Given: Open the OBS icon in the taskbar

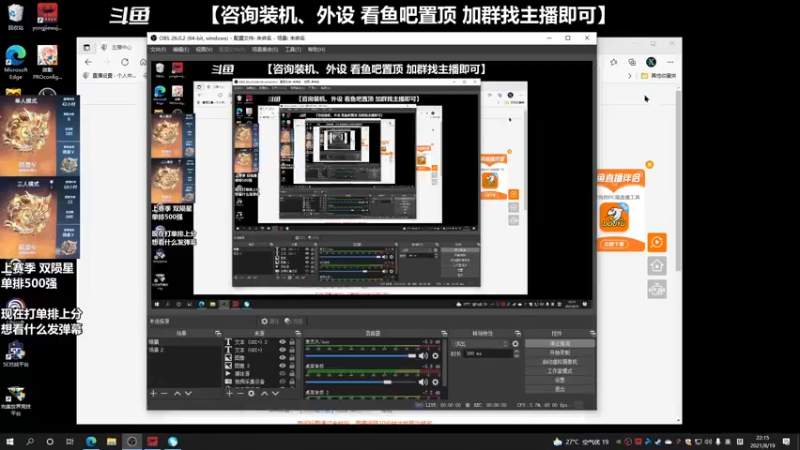Looking at the screenshot, I should pos(132,441).
